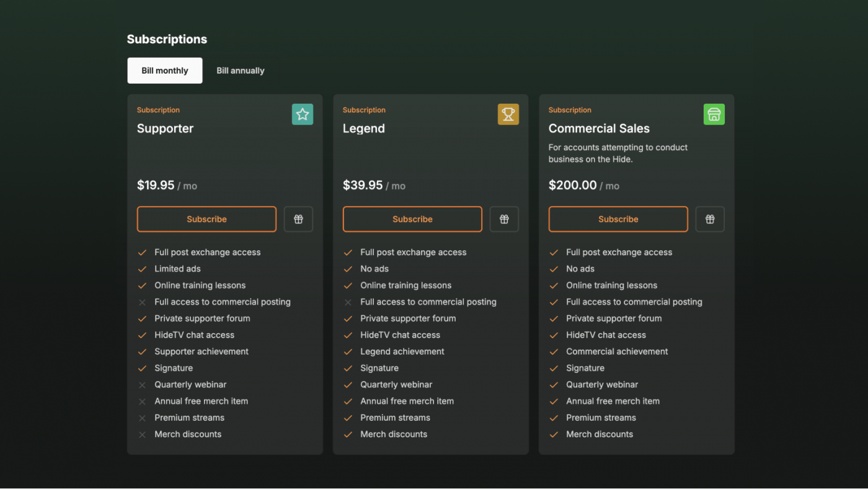This screenshot has width=868, height=489.
Task: Click the 'Subscription' label above Supporter
Action: tap(158, 110)
